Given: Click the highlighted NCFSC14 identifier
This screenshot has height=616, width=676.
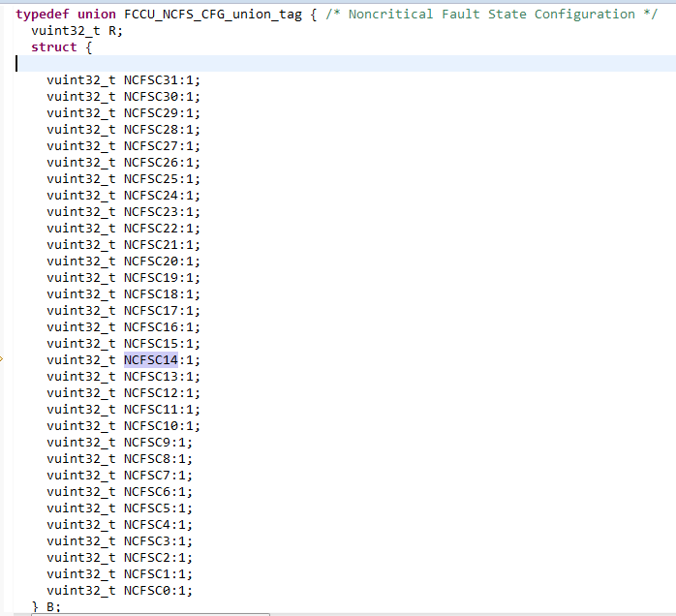Looking at the screenshot, I should (x=151, y=360).
